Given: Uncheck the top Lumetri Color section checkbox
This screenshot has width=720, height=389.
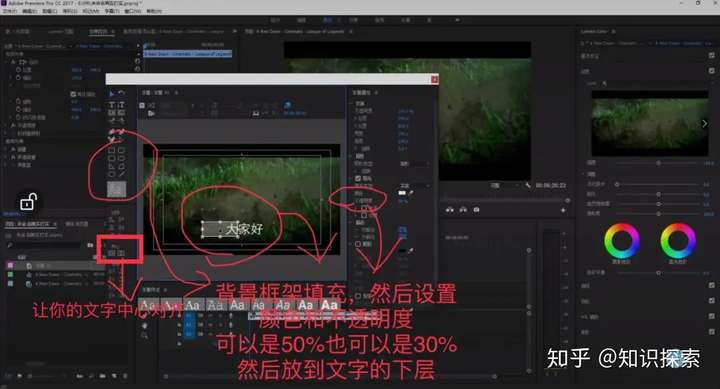Looking at the screenshot, I should coord(711,56).
